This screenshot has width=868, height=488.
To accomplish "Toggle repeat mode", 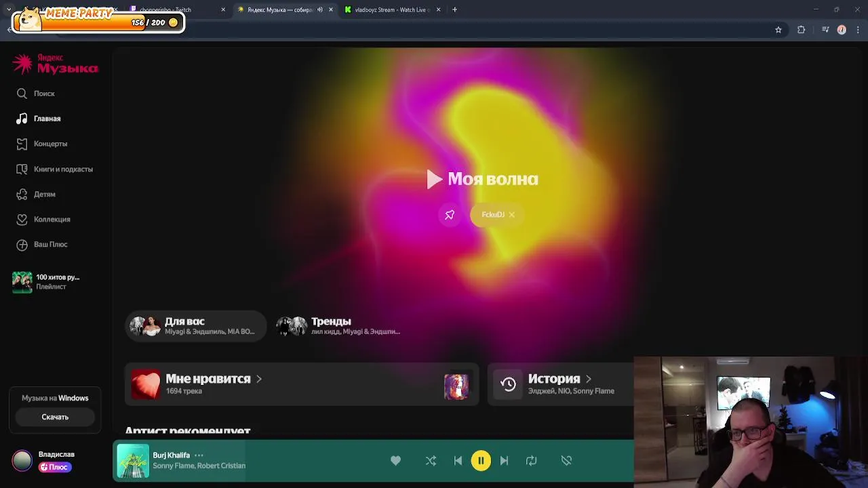I will tap(532, 461).
